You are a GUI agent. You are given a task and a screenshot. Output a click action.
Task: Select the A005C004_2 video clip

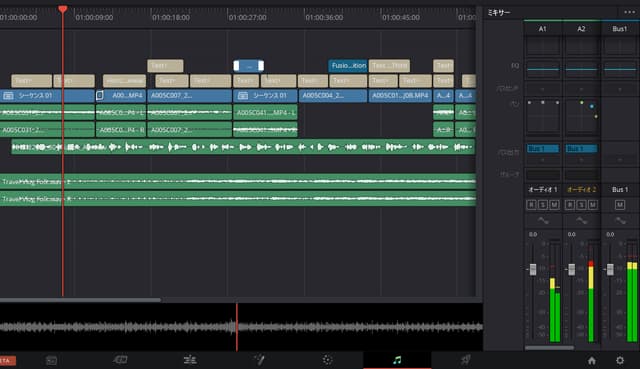(333, 96)
